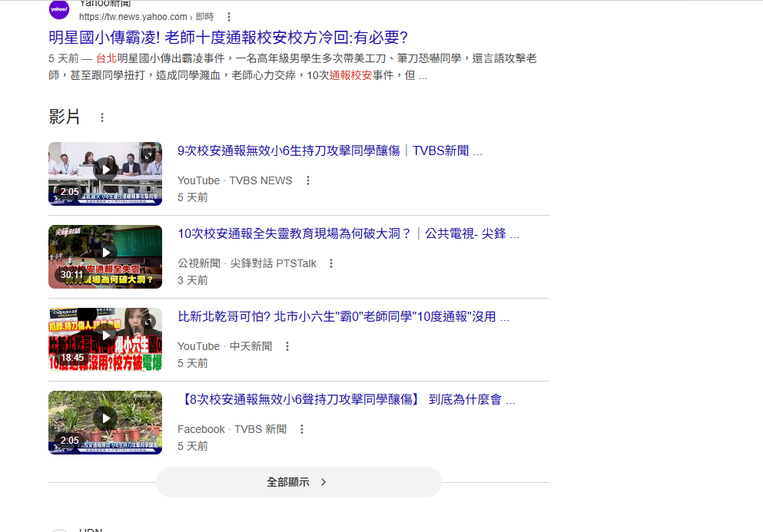Open three-dot menu beside tw.news.yahoo.com URL

pos(229,17)
